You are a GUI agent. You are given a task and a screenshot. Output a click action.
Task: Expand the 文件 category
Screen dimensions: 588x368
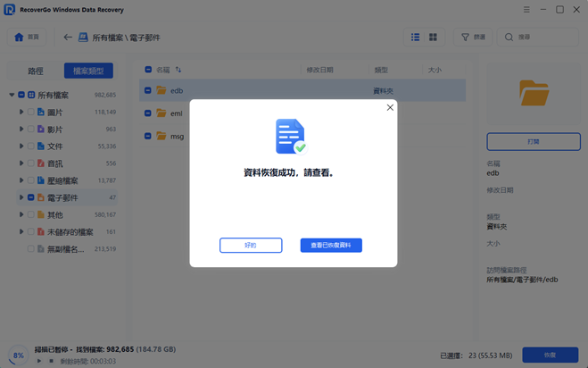[x=21, y=146]
